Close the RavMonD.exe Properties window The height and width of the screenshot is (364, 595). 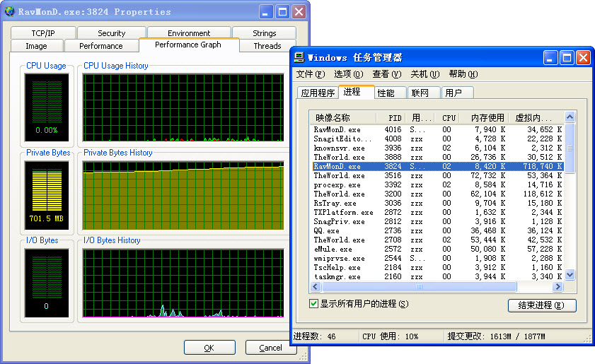click(299, 12)
